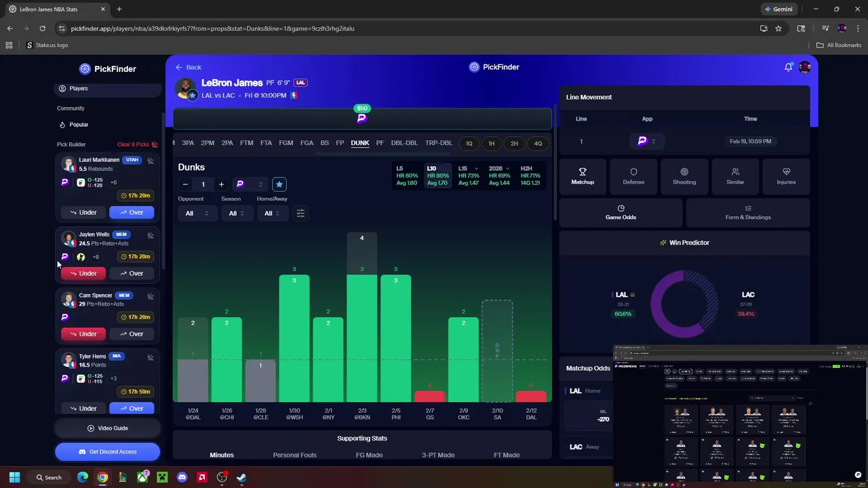Toggle favorite star on LeBron's avatar
This screenshot has height=488, width=868.
[193, 96]
